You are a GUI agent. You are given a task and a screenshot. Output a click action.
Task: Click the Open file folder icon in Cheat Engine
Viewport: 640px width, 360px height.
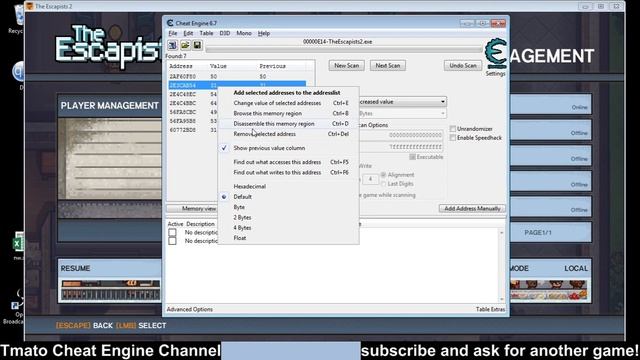(x=185, y=45)
